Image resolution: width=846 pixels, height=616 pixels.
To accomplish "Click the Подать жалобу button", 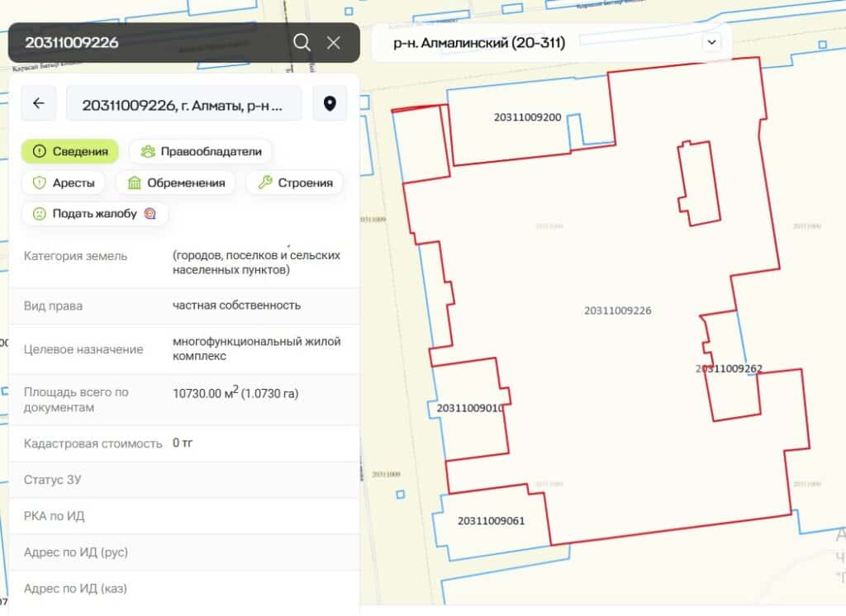I will [94, 214].
